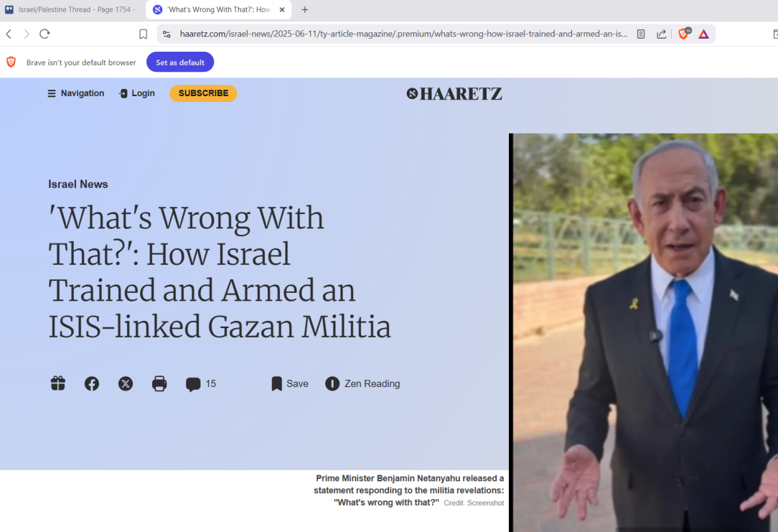Click the print article icon
Screen dimensions: 778x532
point(159,383)
